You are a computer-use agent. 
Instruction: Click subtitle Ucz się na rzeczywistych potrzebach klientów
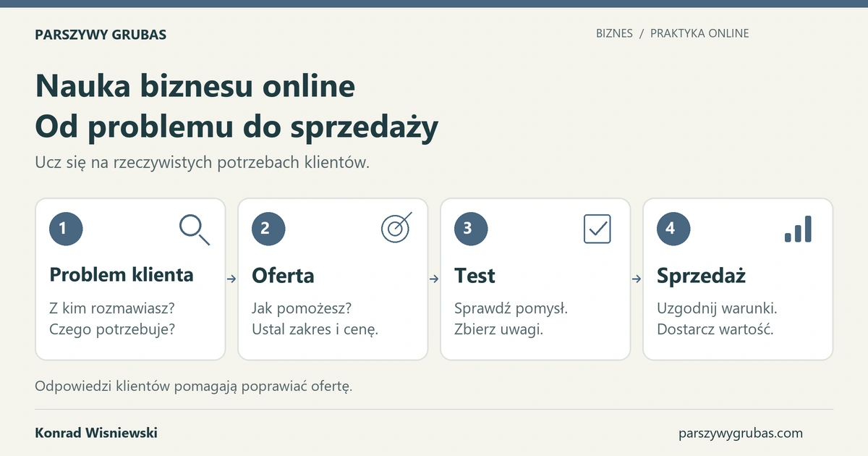(203, 163)
